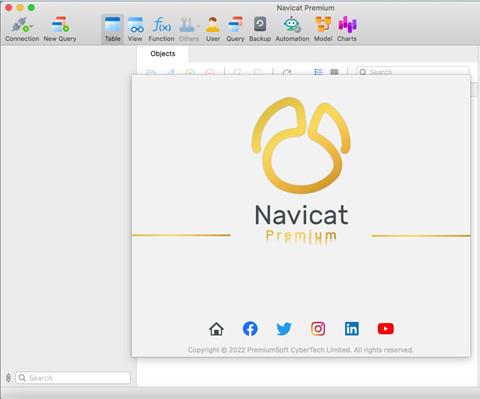Switch to detail grid view icon
Screen dimensions: 480x399
[334, 72]
